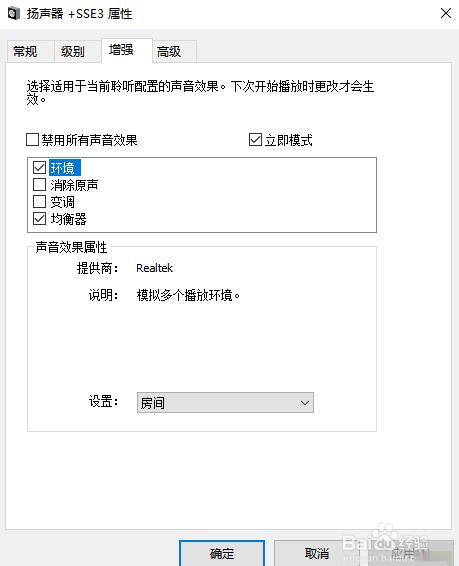Open the 设置 dropdown showing 房间
This screenshot has width=459, height=566.
225,402
